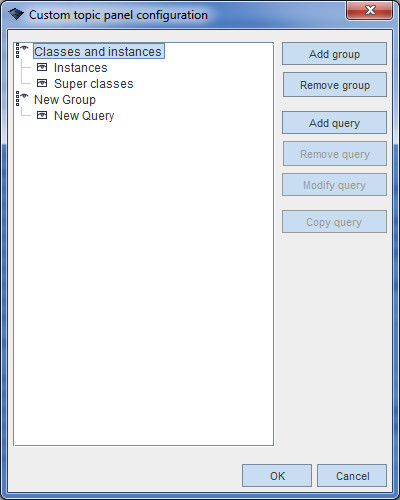Screen dimensions: 400x500
Task: Click the Instances query icon
Action: (x=42, y=67)
